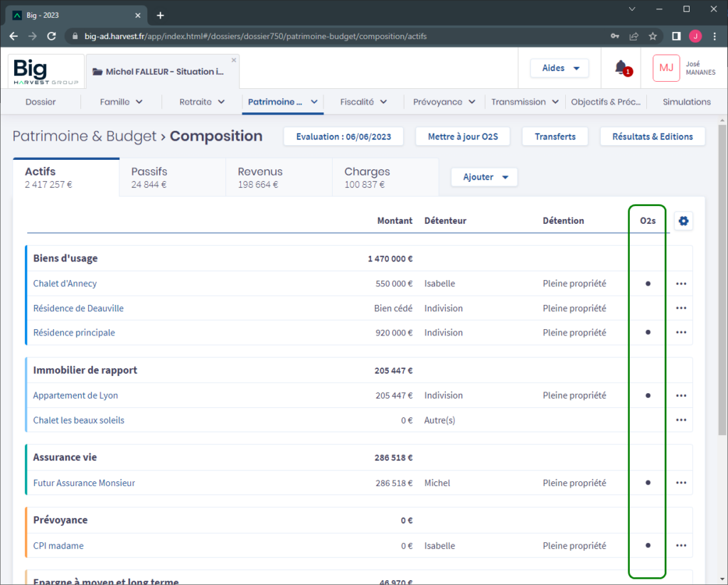Viewport: 728px width, 585px height.
Task: Bookmark this page with the star icon
Action: coord(653,36)
